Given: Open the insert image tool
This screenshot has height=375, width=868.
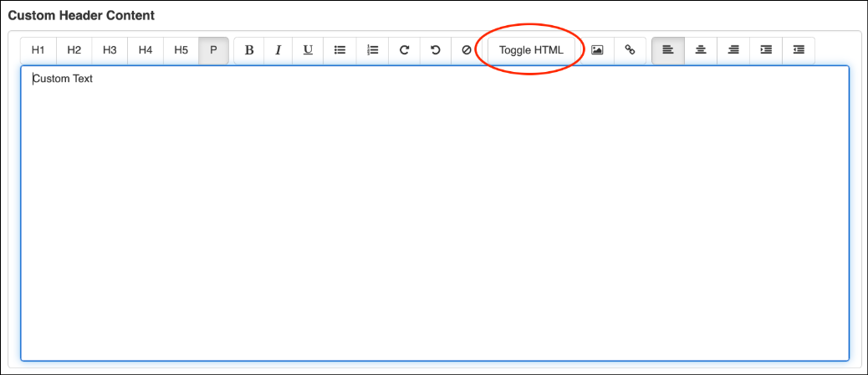Looking at the screenshot, I should click(x=597, y=50).
